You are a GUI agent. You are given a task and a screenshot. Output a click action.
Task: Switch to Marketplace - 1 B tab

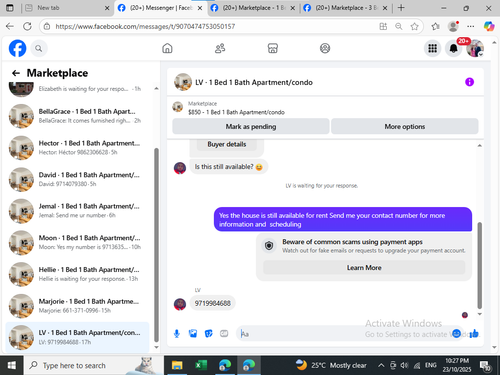(253, 8)
